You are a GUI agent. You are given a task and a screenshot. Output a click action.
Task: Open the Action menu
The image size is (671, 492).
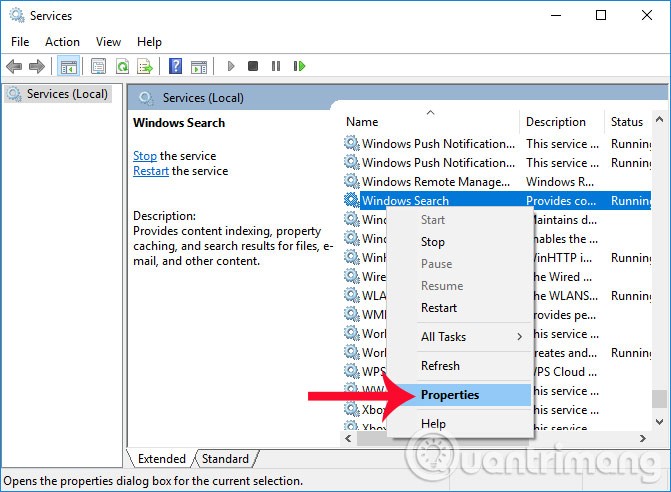click(62, 42)
